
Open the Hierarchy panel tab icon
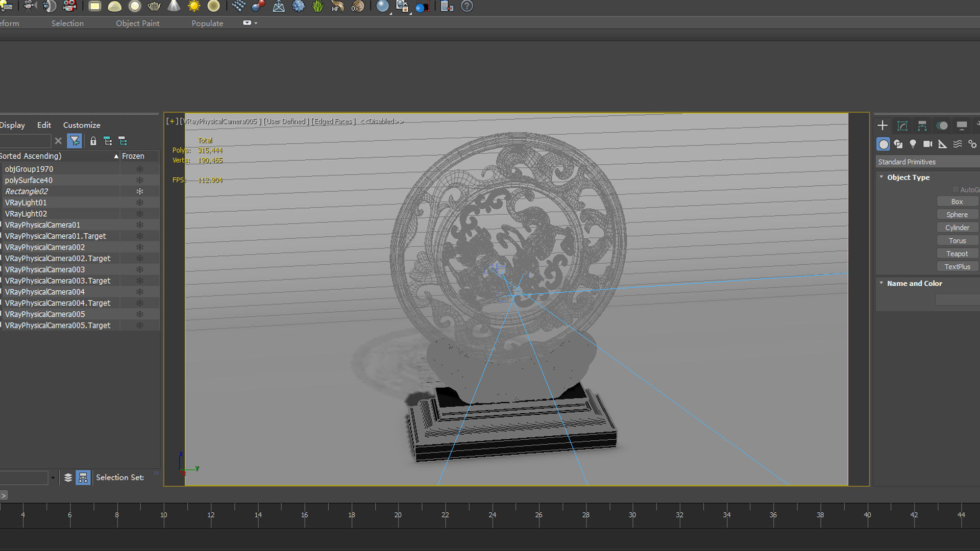[x=922, y=126]
